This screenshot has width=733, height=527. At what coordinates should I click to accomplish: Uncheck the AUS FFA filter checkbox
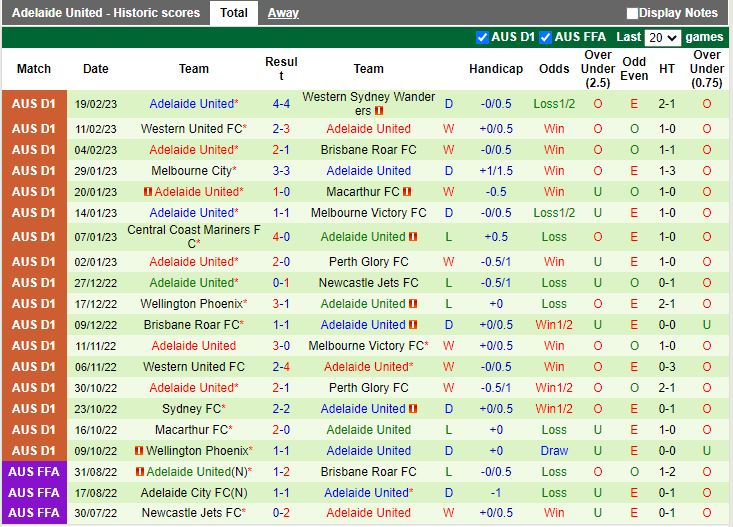545,37
